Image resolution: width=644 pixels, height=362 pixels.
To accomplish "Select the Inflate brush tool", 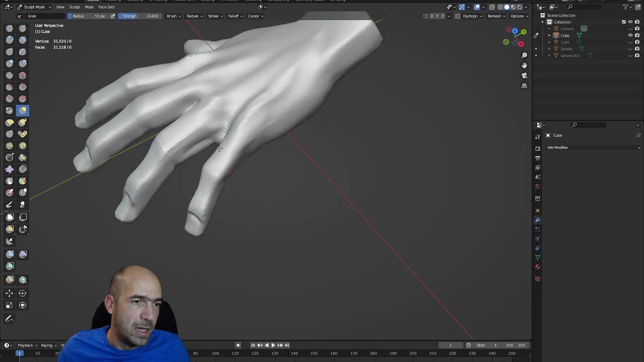I will point(10,63).
